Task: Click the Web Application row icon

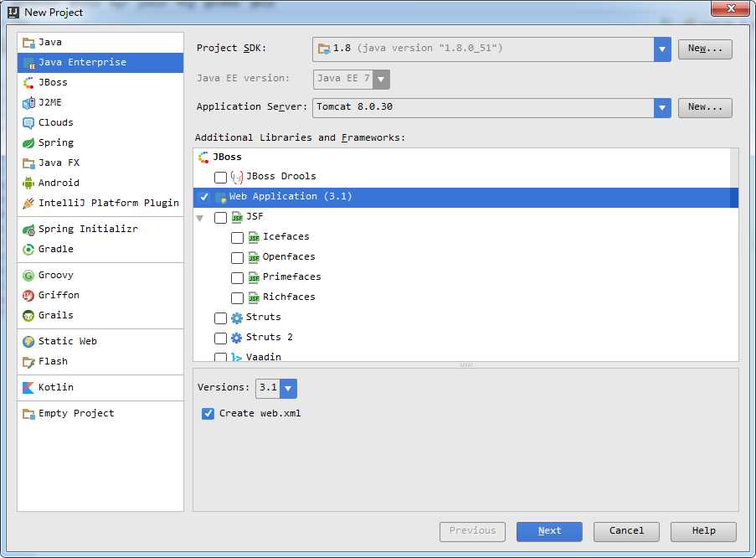Action: click(x=220, y=197)
